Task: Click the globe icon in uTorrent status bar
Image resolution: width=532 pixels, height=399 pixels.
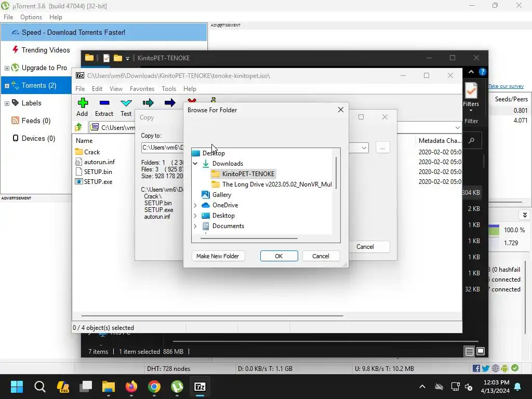Action: click(x=495, y=368)
